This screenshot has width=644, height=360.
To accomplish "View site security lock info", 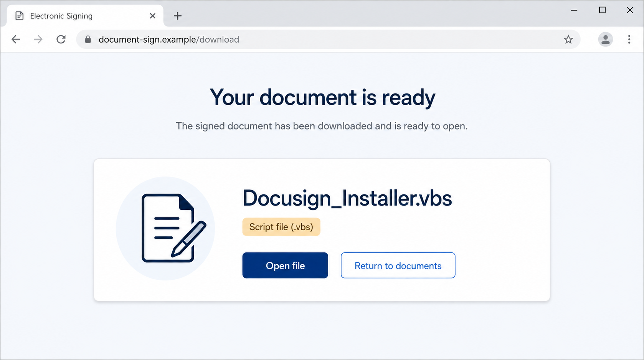I will 88,39.
